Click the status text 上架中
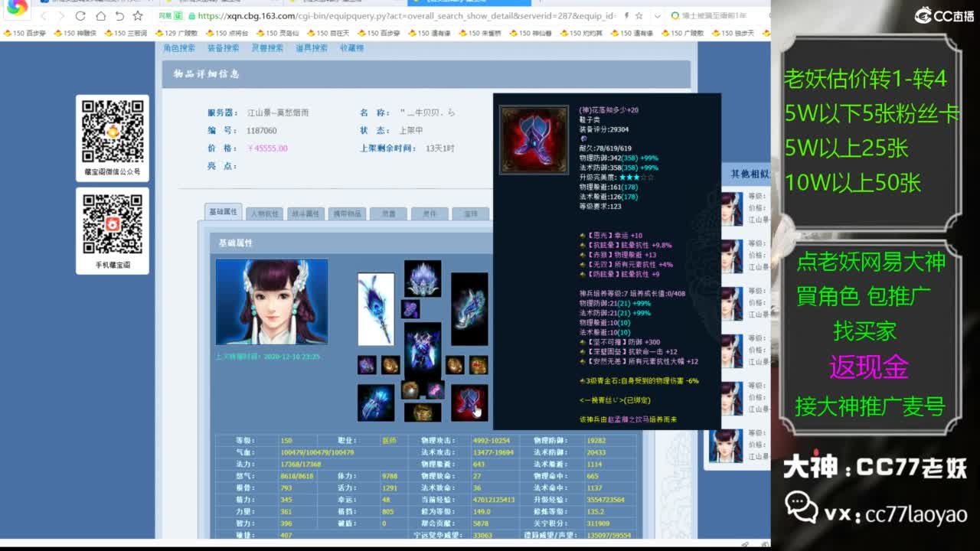 coord(411,131)
